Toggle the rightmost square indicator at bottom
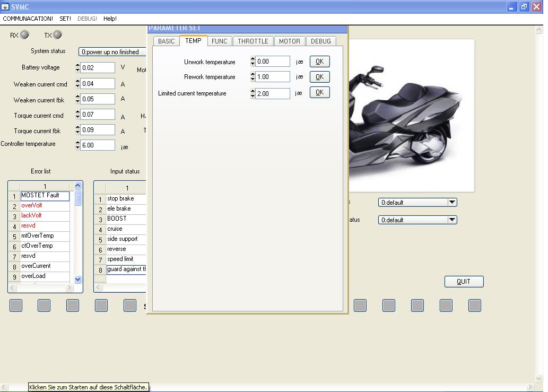 (474, 305)
